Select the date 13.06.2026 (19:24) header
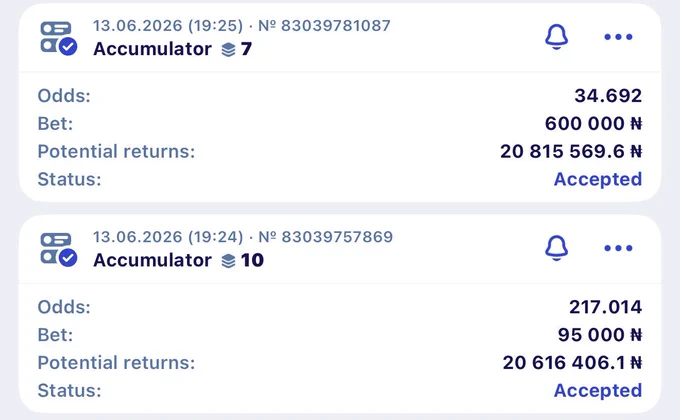680x420 pixels. tap(168, 237)
